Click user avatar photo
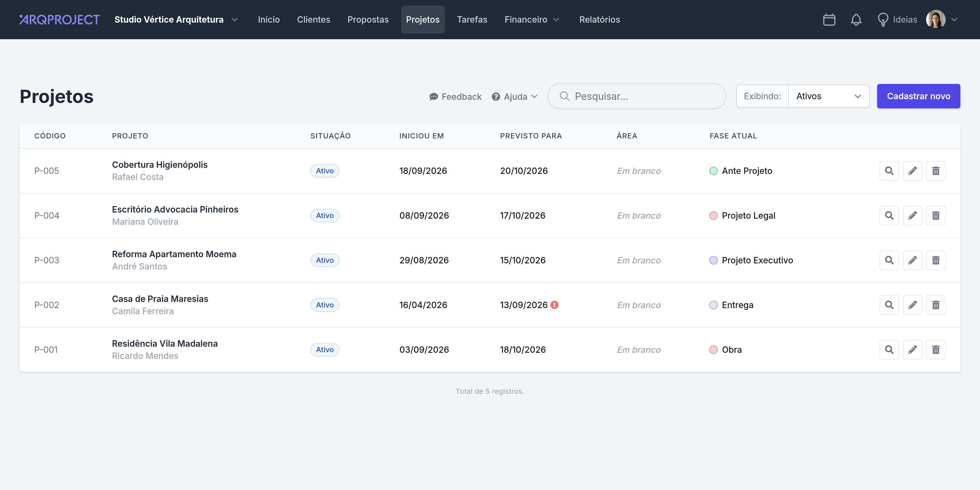The image size is (980, 490). pos(936,19)
